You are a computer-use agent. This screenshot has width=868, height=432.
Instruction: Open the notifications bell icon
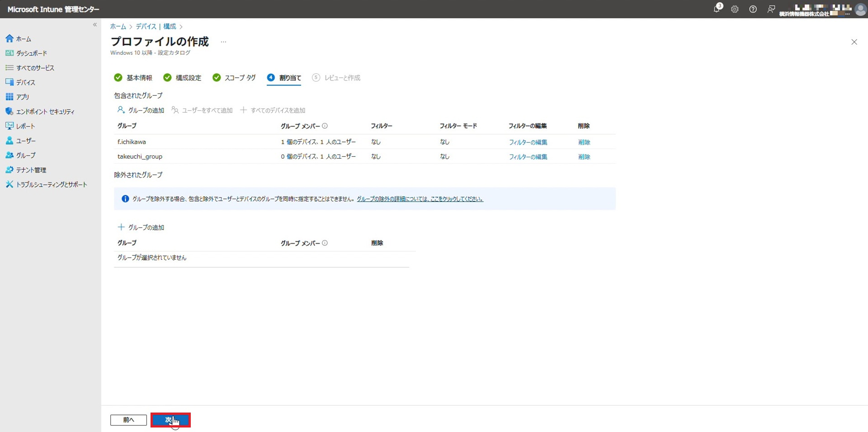[x=717, y=9]
